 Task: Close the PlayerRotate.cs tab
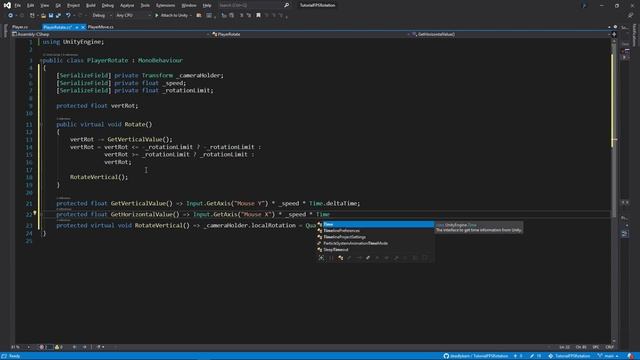pyautogui.click(x=83, y=27)
